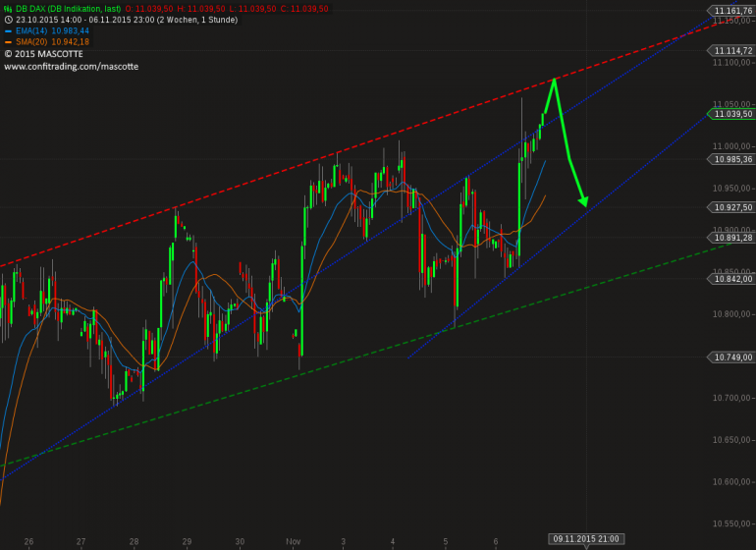Click the green 11.039,50 current price tag
This screenshot has height=550, width=756.
click(731, 114)
